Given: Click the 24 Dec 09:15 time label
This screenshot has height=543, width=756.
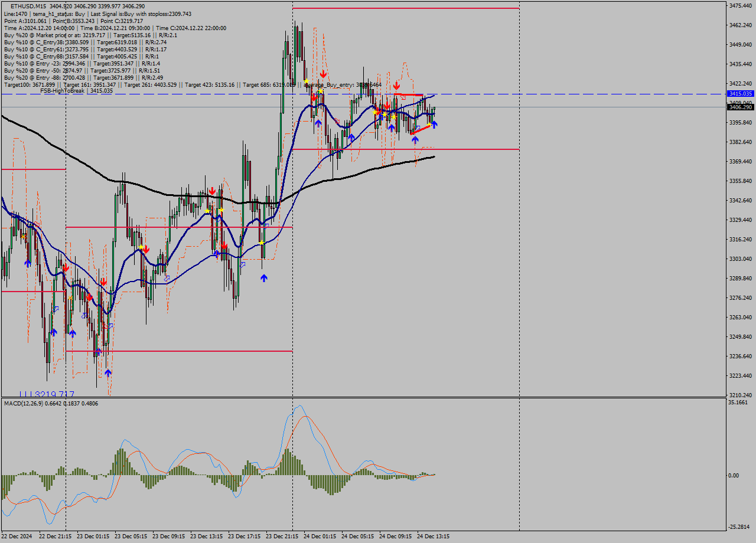Looking at the screenshot, I should click(x=396, y=537).
